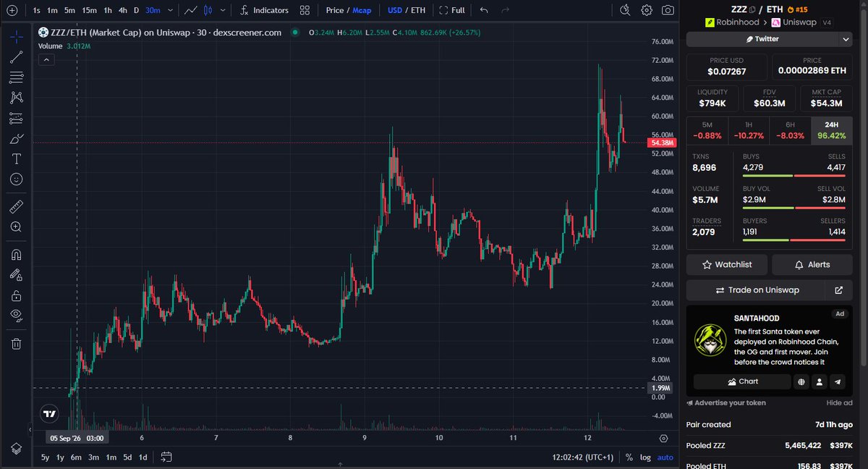Viewport: 868px width, 469px height.
Task: Toggle auto scale mode
Action: 665,457
